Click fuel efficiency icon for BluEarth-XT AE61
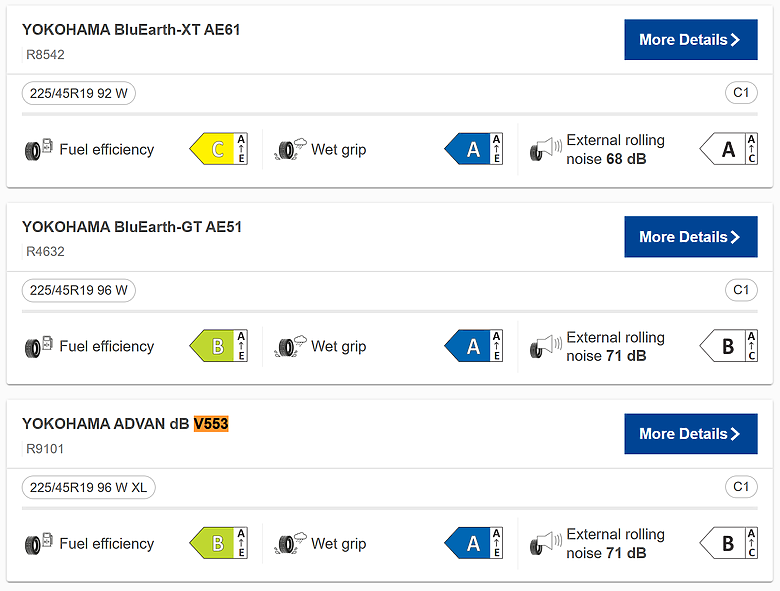The width and height of the screenshot is (780, 591). click(38, 150)
